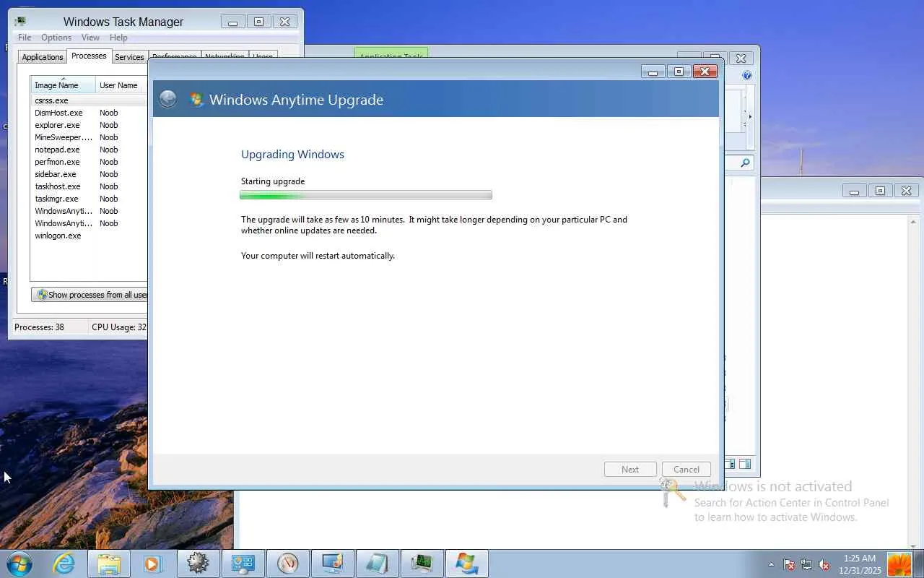Open Windows Media Player from the taskbar
This screenshot has width=924, height=578.
pyautogui.click(x=152, y=564)
